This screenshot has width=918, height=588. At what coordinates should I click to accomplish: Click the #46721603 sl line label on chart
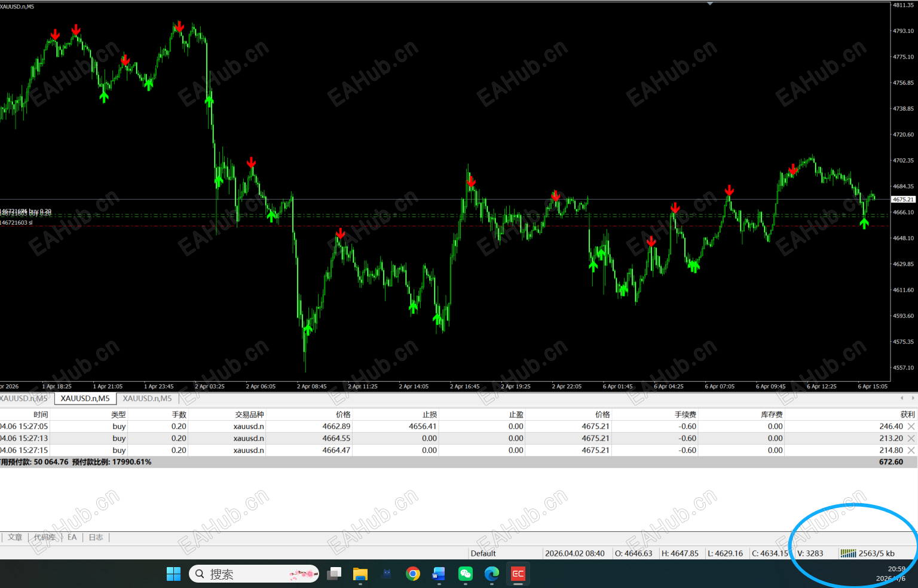pyautogui.click(x=17, y=223)
